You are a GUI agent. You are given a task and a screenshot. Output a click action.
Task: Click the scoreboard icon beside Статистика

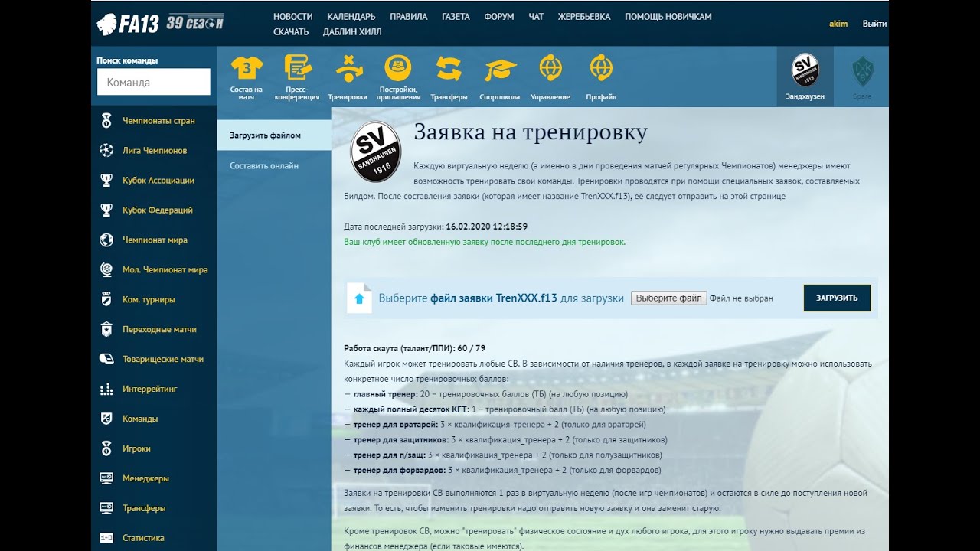point(106,538)
